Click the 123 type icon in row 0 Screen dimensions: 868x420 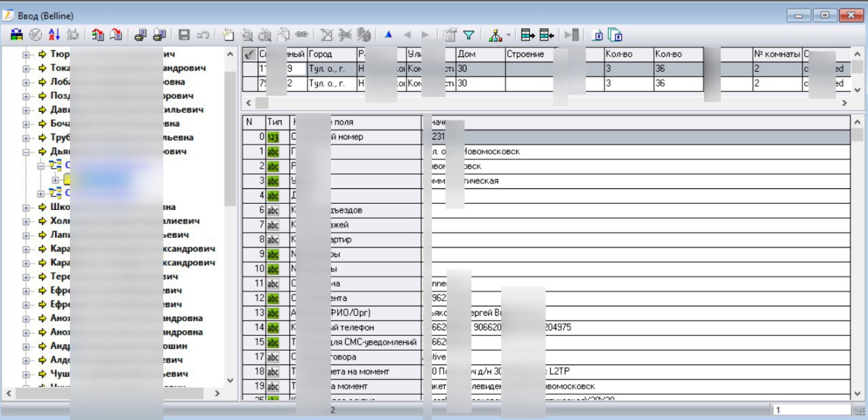[273, 138]
